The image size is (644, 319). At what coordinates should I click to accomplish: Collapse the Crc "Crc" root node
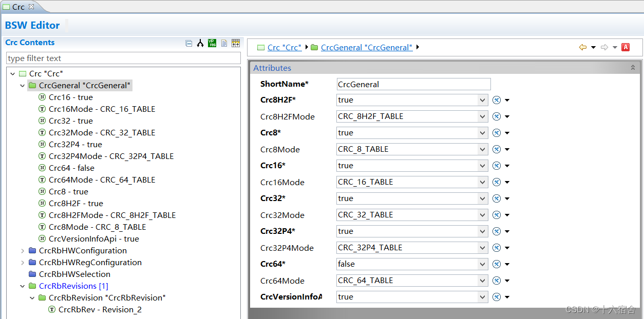[13, 74]
